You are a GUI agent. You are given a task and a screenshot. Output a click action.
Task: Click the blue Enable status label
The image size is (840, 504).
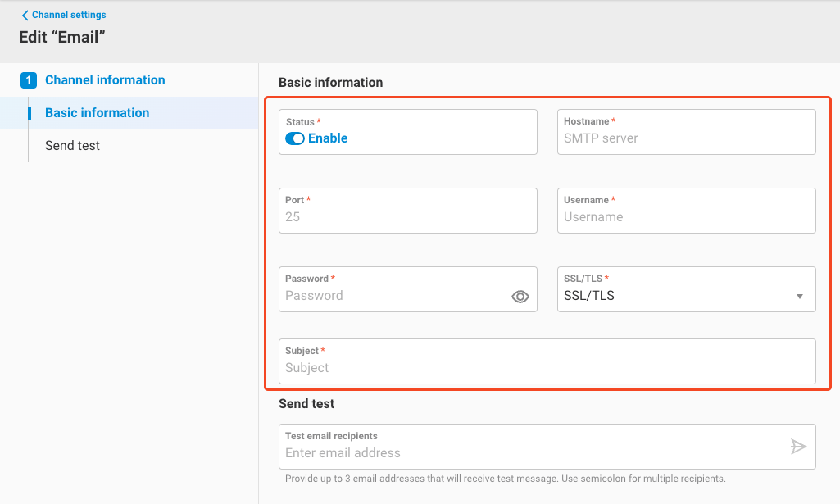pos(328,138)
